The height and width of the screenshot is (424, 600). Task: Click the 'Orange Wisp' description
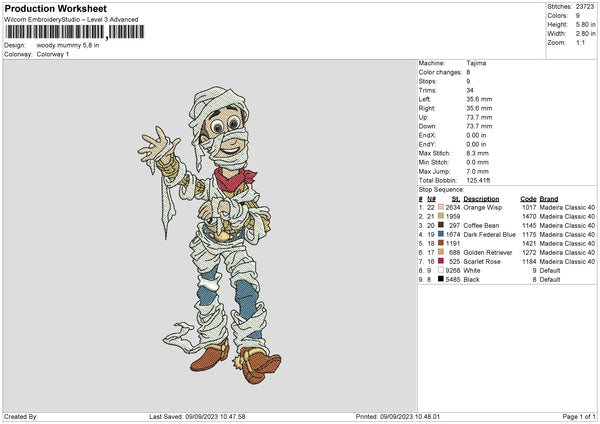point(482,207)
